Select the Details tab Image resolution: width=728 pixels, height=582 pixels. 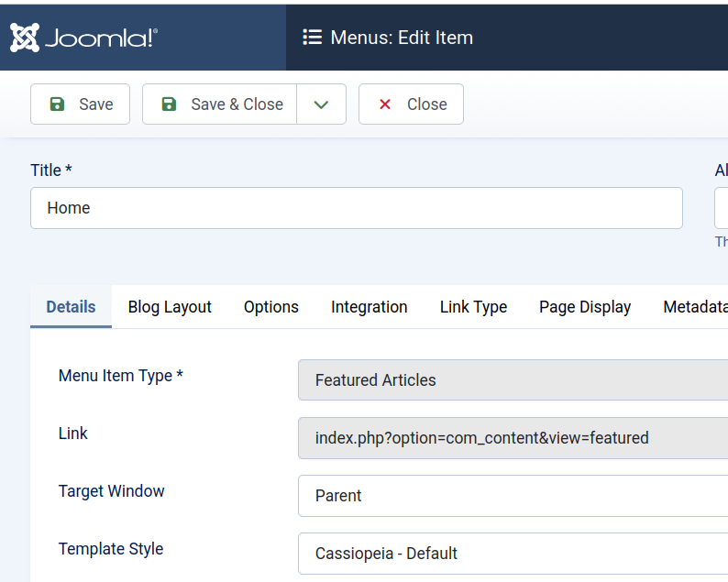tap(71, 307)
